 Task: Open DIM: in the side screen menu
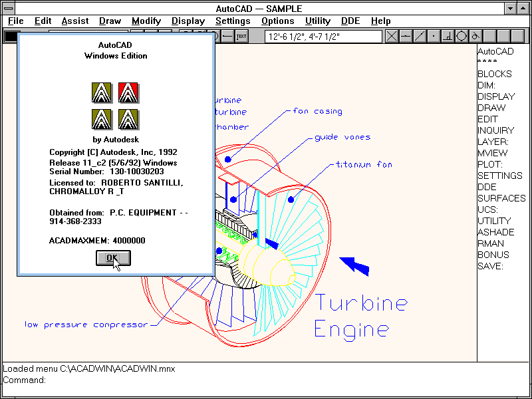[486, 85]
